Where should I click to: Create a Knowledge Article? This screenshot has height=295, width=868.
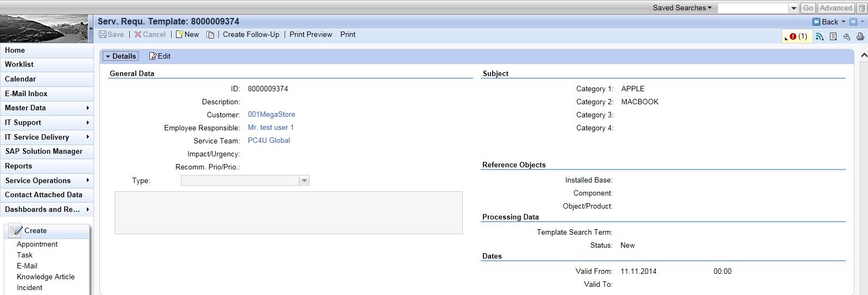click(x=46, y=277)
